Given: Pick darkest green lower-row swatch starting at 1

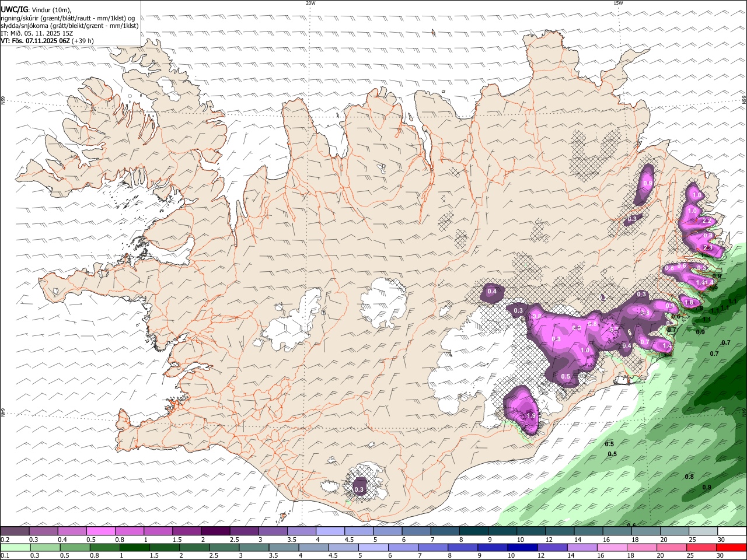Looking at the screenshot, I should coord(134,548).
